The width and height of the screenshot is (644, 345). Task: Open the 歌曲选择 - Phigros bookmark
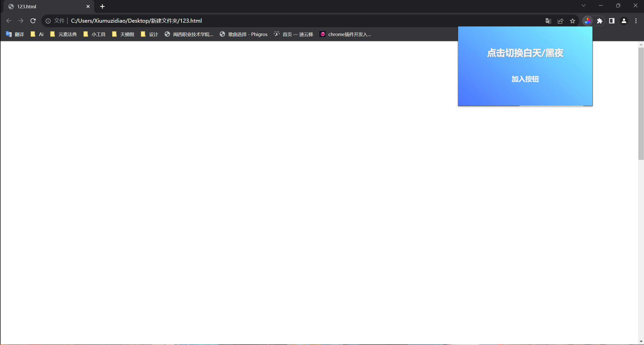[244, 34]
